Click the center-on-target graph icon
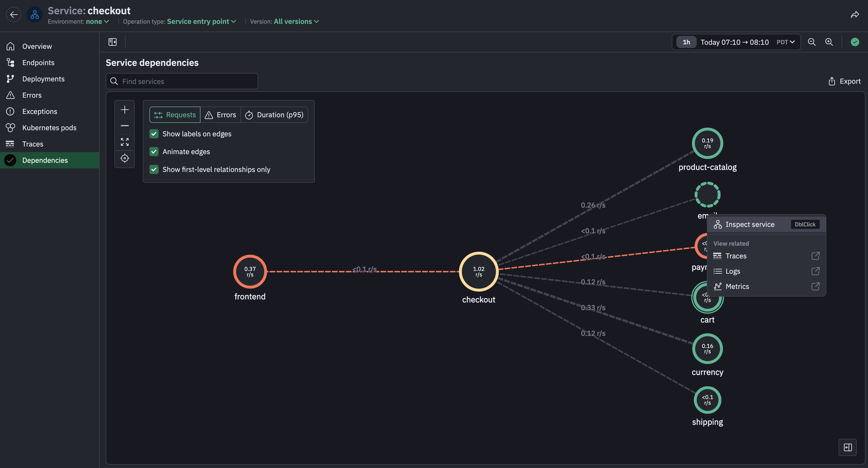This screenshot has width=868, height=468. (x=125, y=158)
